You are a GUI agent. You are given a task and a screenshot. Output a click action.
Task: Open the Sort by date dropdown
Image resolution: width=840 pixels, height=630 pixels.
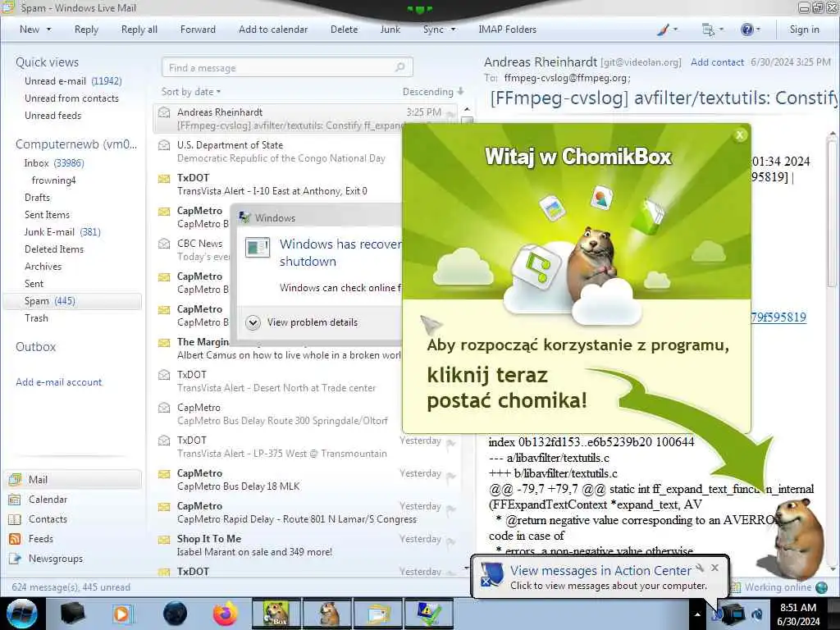pos(190,92)
